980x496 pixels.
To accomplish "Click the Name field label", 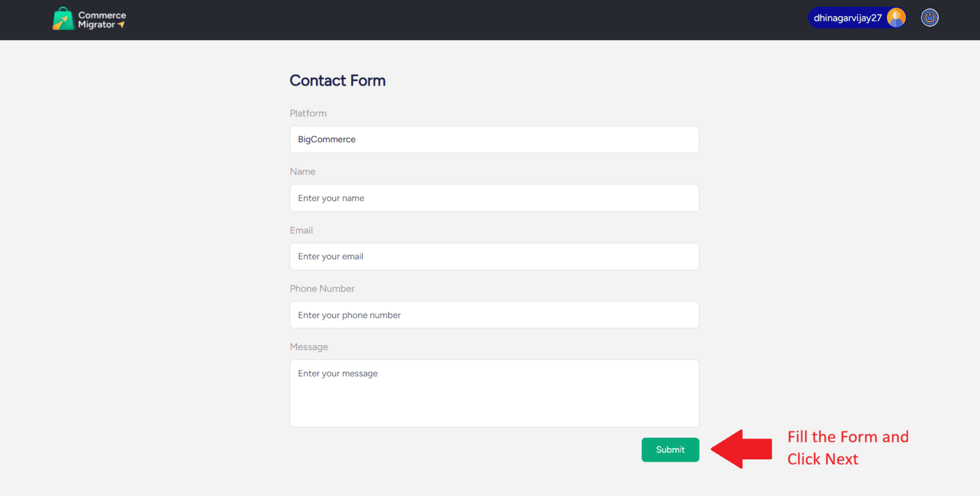I will [x=303, y=172].
